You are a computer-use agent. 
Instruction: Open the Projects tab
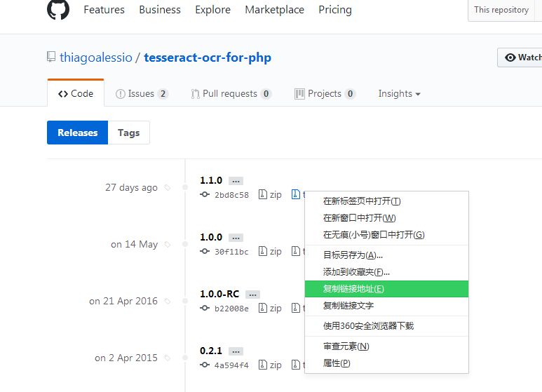pos(325,94)
